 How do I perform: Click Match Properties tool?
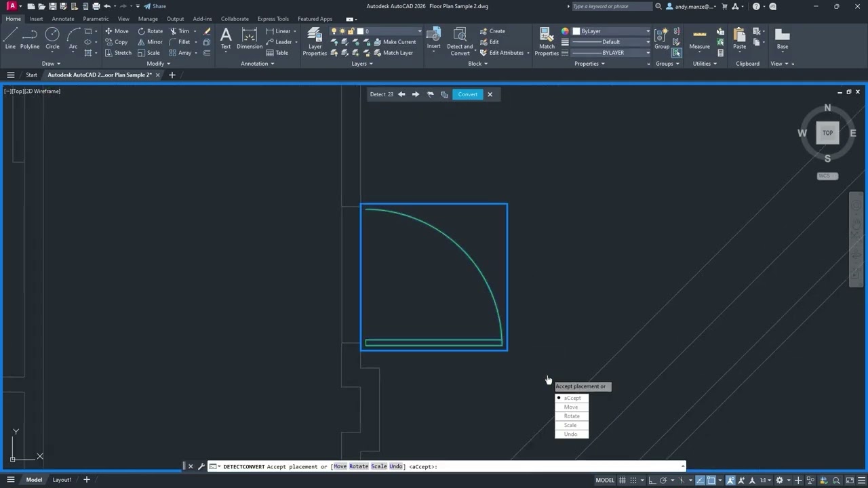coord(547,42)
